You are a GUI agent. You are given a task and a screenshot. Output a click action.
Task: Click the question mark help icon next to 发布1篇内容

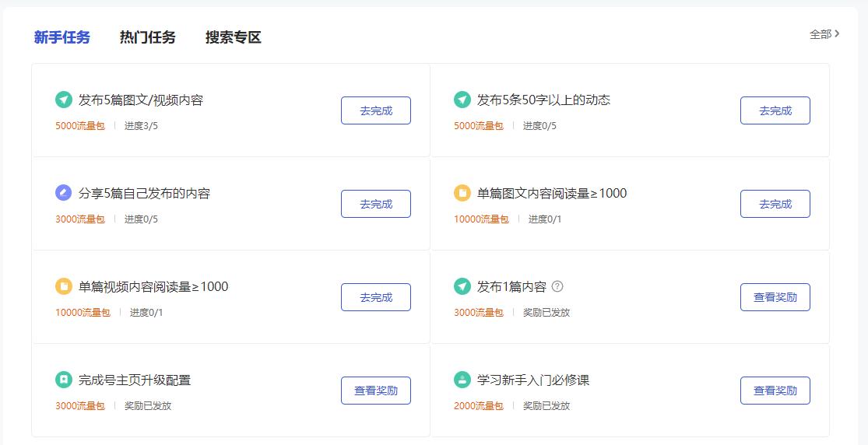(x=557, y=286)
